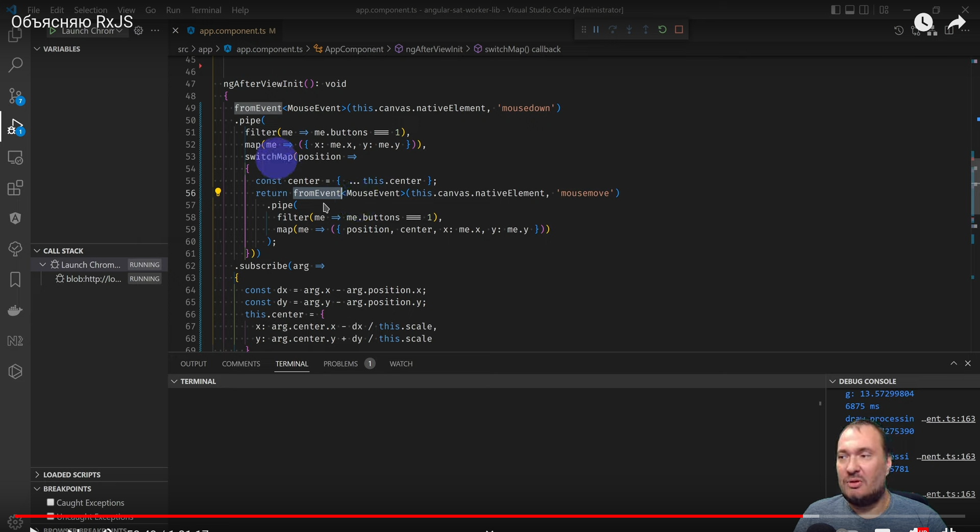Expand the LOADED SCRIPTS section
This screenshot has height=532, width=980.
click(x=37, y=474)
